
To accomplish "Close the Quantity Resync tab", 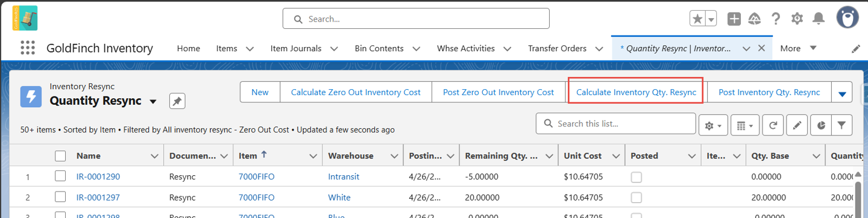I will 761,48.
